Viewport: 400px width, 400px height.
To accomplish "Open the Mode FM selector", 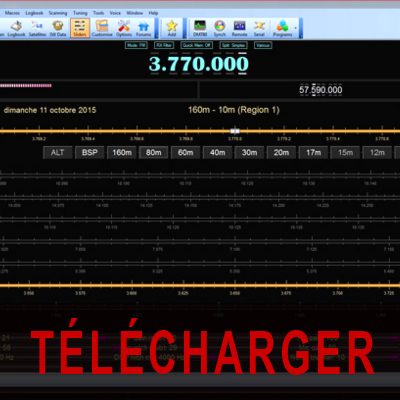I will tap(136, 45).
